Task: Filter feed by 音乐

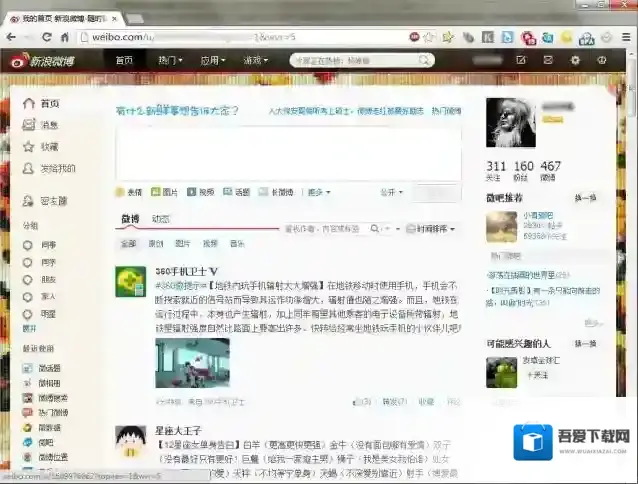Action: [x=237, y=244]
